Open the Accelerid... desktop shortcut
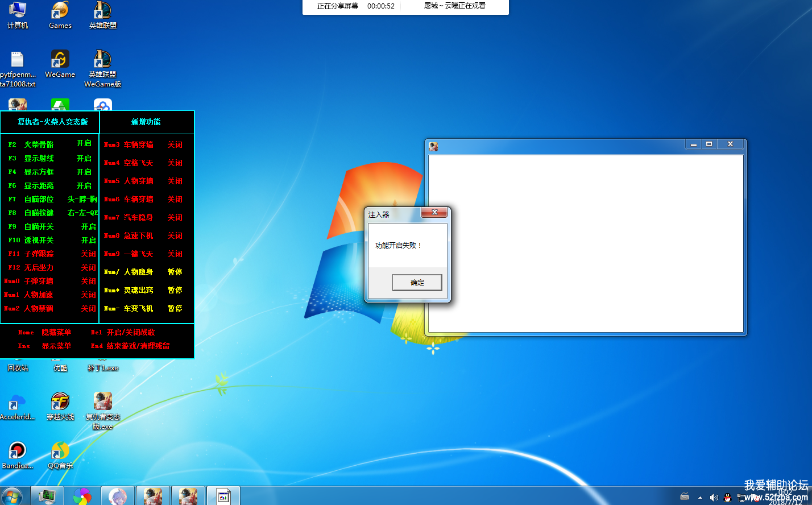The width and height of the screenshot is (812, 505). [18, 407]
